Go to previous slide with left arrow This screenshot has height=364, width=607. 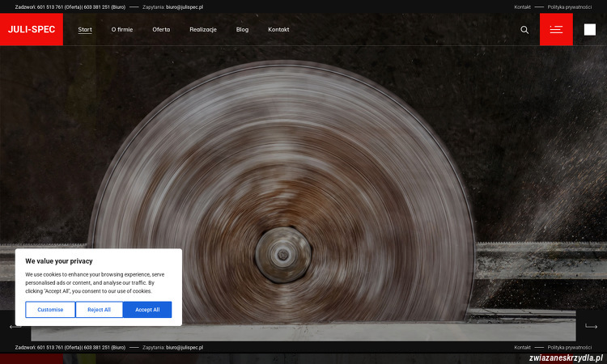pyautogui.click(x=15, y=327)
